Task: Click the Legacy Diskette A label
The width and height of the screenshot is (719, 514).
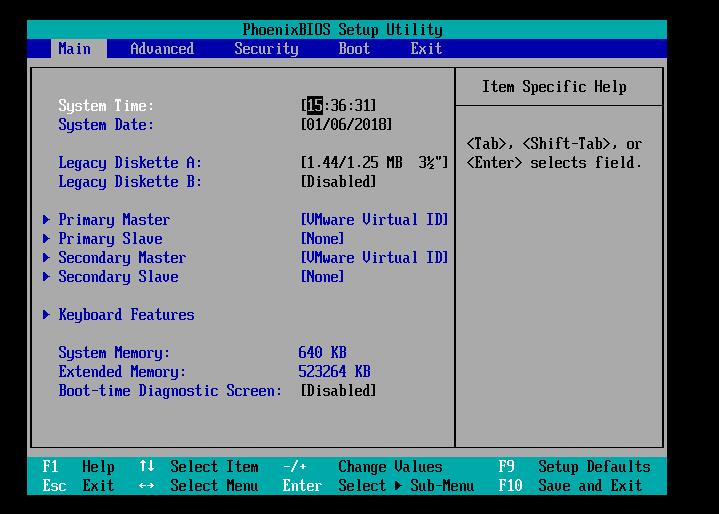Action: tap(130, 163)
